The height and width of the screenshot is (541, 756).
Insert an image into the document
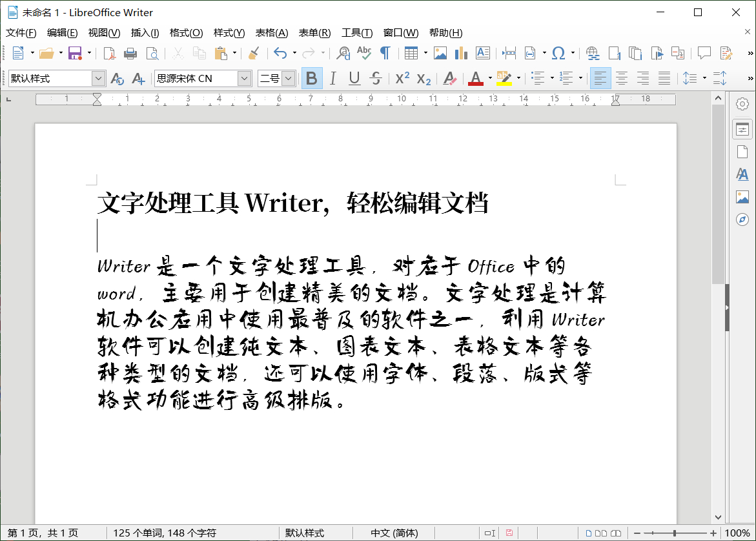coord(440,53)
